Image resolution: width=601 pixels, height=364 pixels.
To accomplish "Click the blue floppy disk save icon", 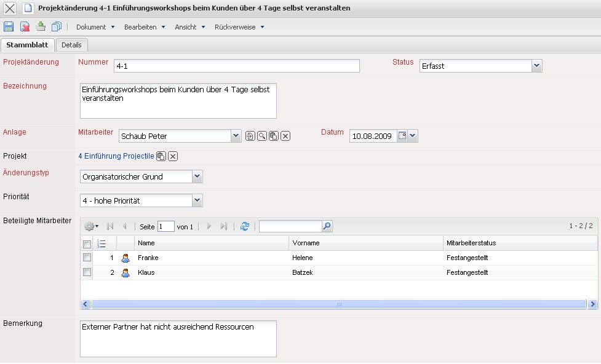I will point(9,26).
